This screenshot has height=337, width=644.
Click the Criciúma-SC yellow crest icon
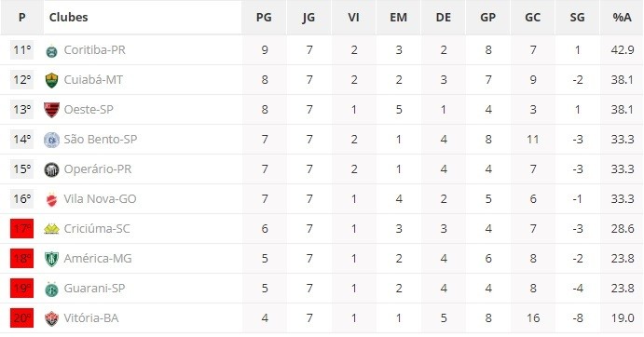[x=51, y=229]
